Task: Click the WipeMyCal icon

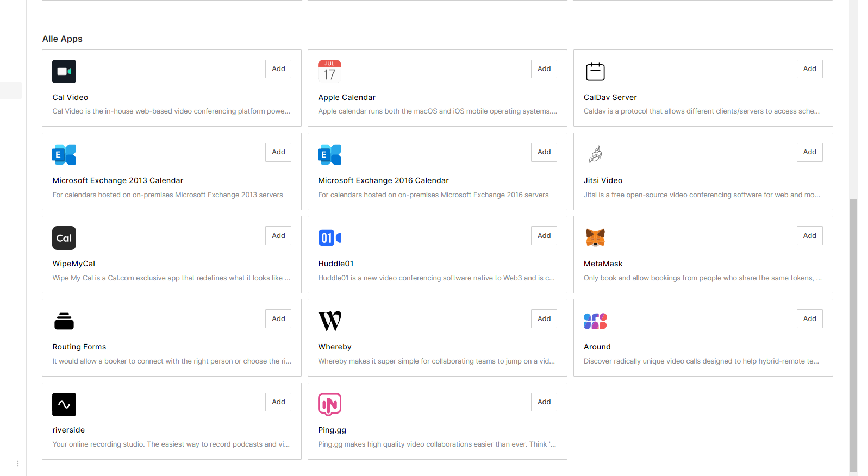Action: pos(64,237)
